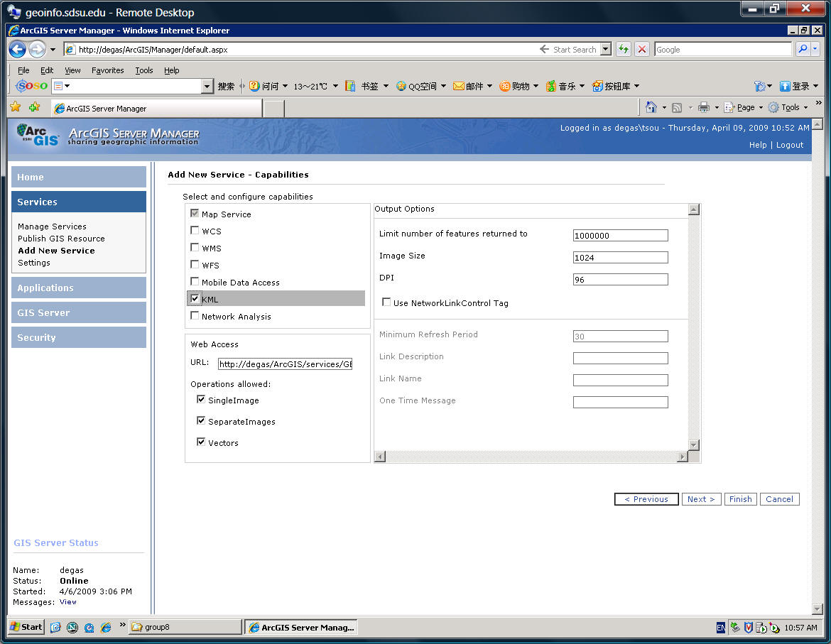The image size is (831, 644).
Task: Open the 邮件 mail toolbar shortcut
Action: coord(469,86)
